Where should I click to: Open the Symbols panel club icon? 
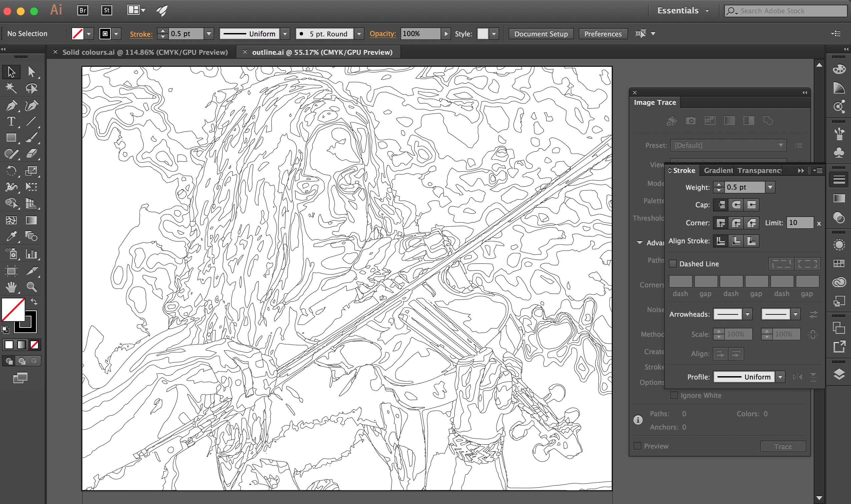point(839,152)
